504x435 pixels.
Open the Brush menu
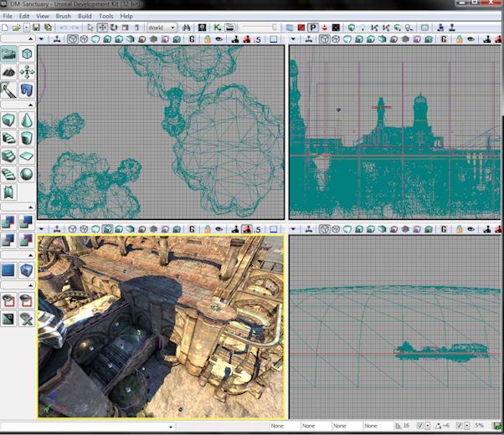point(64,16)
